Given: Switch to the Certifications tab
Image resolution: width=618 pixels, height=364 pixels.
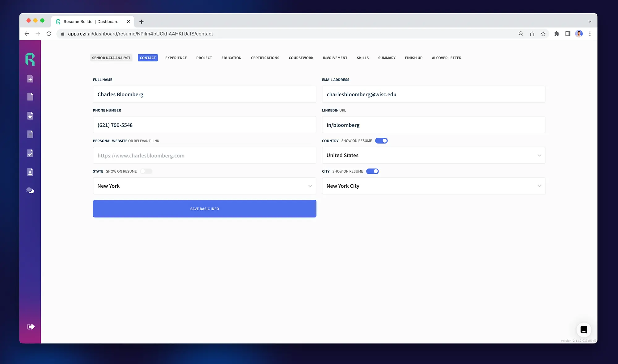Looking at the screenshot, I should [x=265, y=58].
